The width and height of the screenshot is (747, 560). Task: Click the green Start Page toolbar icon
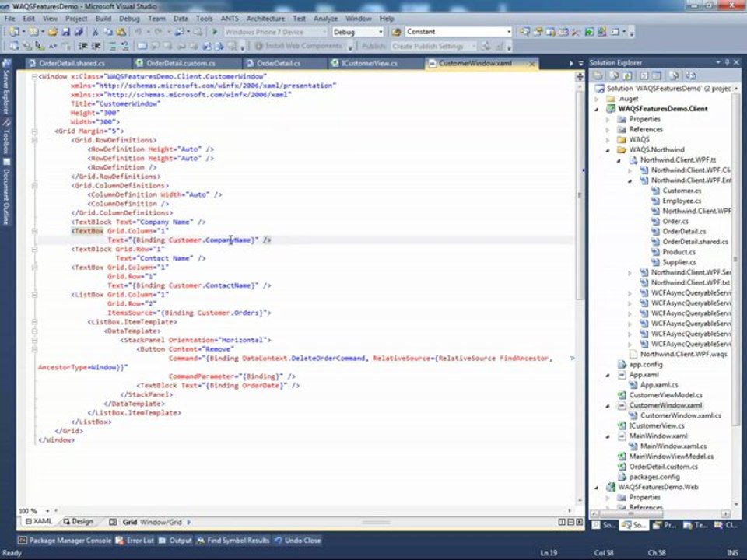click(589, 32)
